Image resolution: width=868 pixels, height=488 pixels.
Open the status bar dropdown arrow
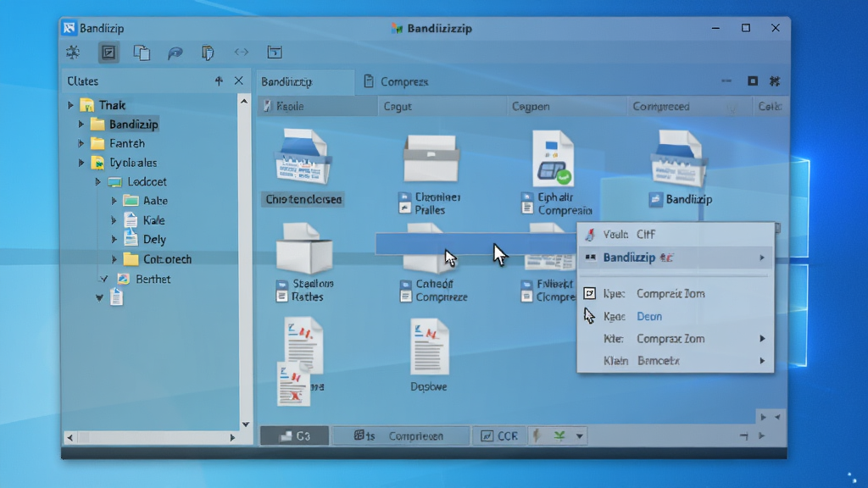[580, 436]
